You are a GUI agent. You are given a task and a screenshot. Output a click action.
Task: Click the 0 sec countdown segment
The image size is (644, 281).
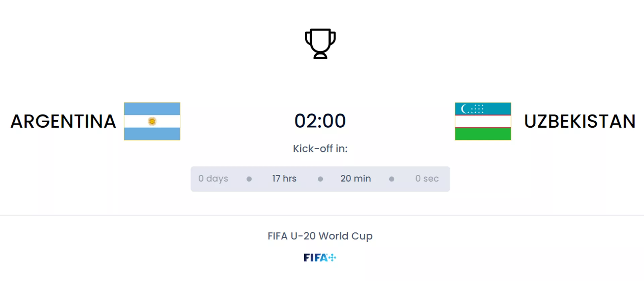[x=427, y=179]
